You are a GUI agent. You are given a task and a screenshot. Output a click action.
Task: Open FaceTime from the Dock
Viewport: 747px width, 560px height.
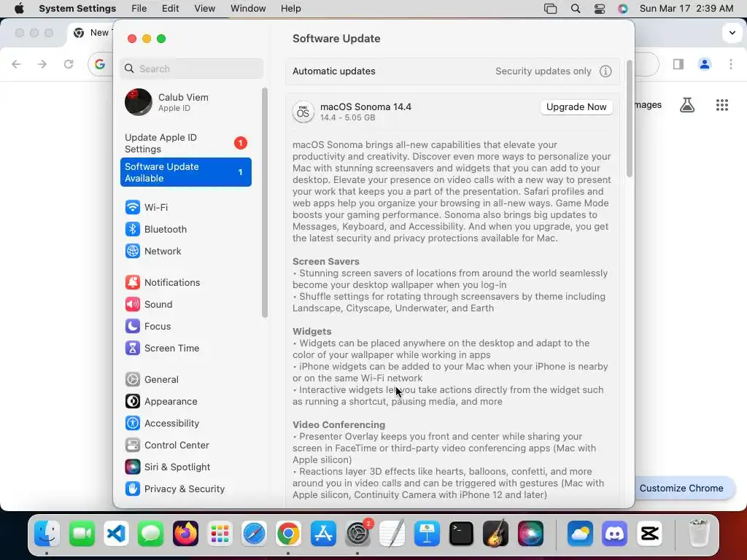click(82, 533)
